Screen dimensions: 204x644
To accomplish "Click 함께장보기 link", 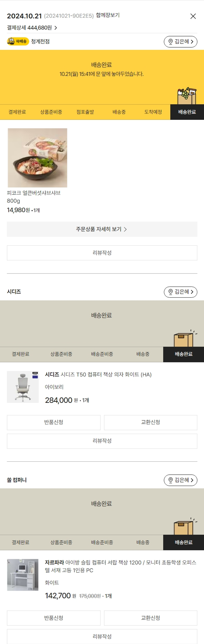I will [108, 15].
